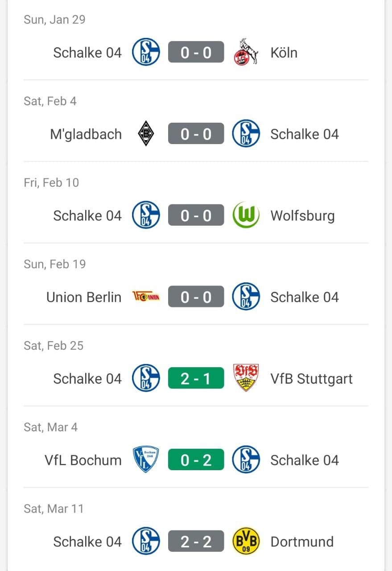The width and height of the screenshot is (392, 571).
Task: Click the Sat, Feb 4 date label
Action: [50, 101]
